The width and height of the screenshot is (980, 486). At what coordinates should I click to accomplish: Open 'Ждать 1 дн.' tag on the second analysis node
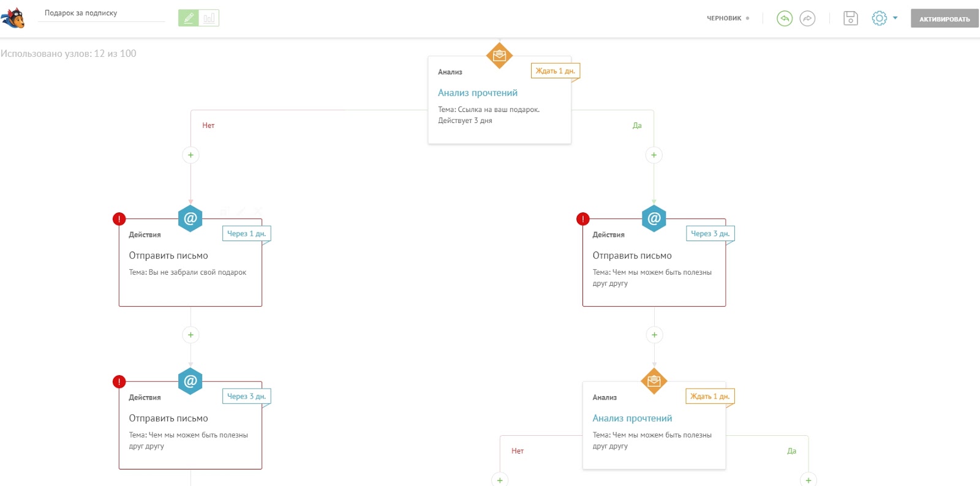coord(710,397)
